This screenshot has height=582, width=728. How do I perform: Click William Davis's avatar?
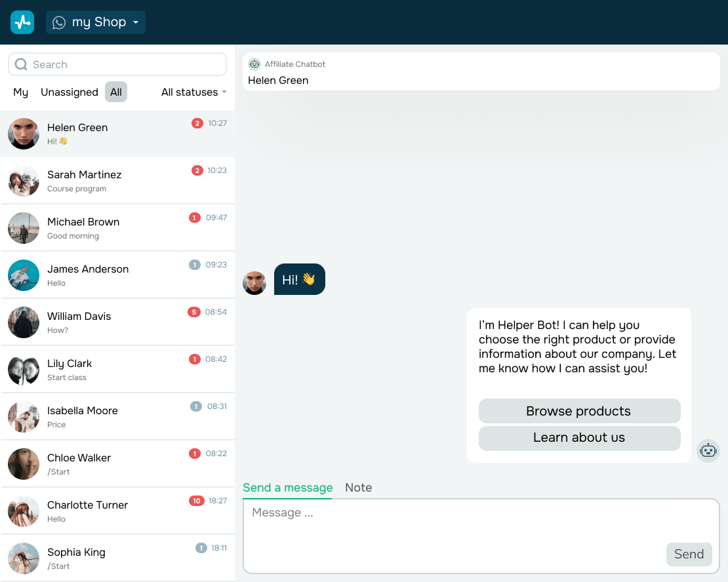(x=24, y=322)
